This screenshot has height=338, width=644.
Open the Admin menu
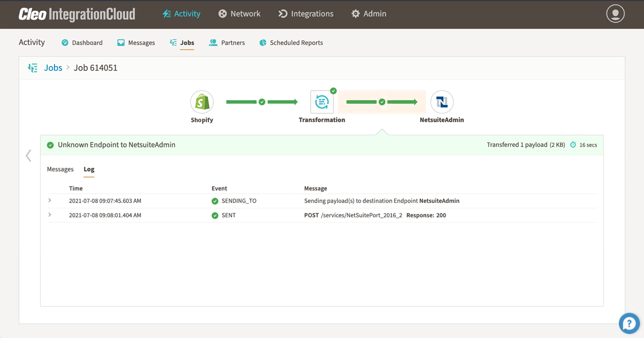coord(369,14)
